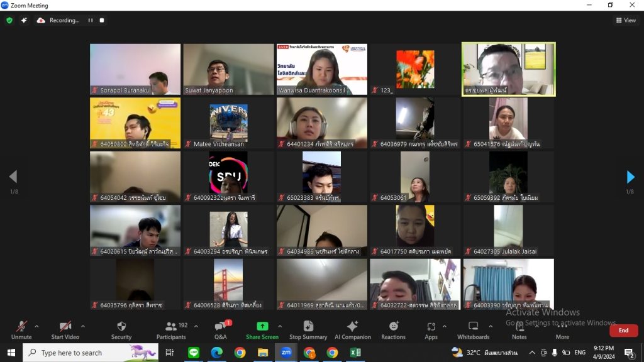Open the Windows Start menu
This screenshot has width=644, height=362.
[11, 353]
